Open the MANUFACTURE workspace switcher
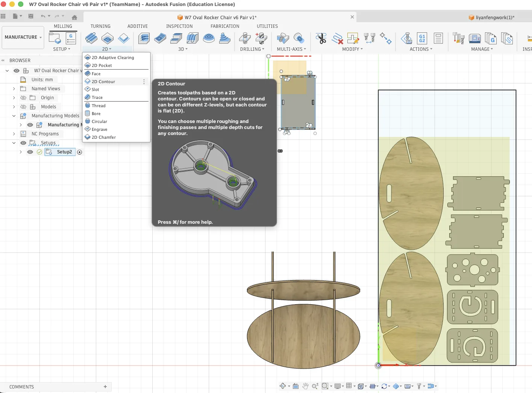 pos(23,37)
